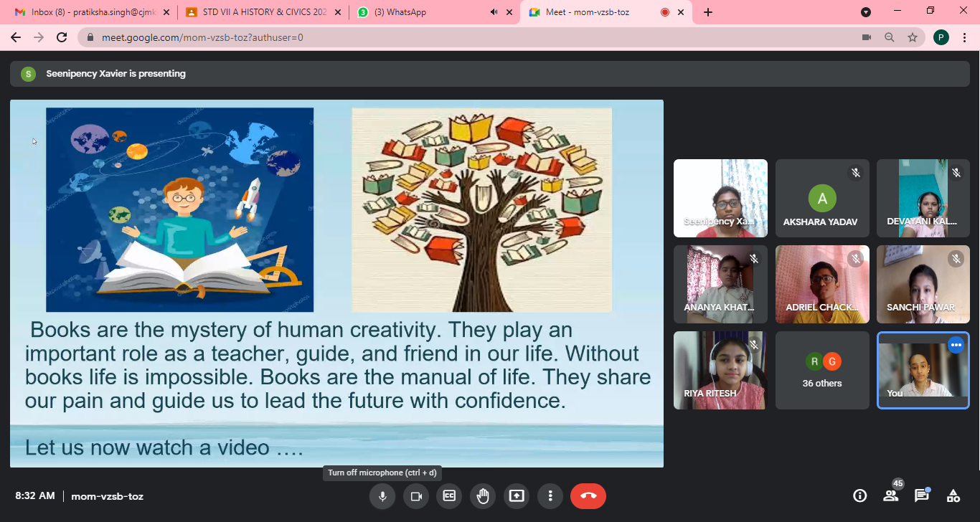Open meeting details info icon
Image resolution: width=980 pixels, height=522 pixels.
[859, 495]
